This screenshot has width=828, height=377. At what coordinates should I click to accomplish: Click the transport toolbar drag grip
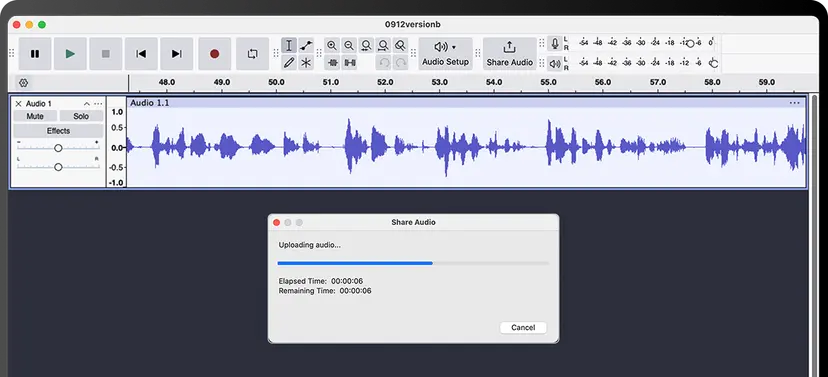(12, 53)
